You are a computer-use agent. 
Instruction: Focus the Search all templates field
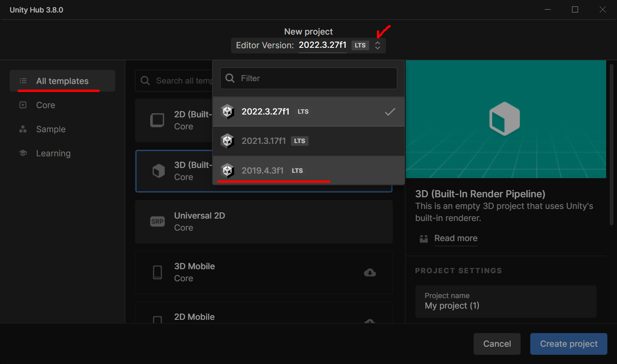(174, 81)
